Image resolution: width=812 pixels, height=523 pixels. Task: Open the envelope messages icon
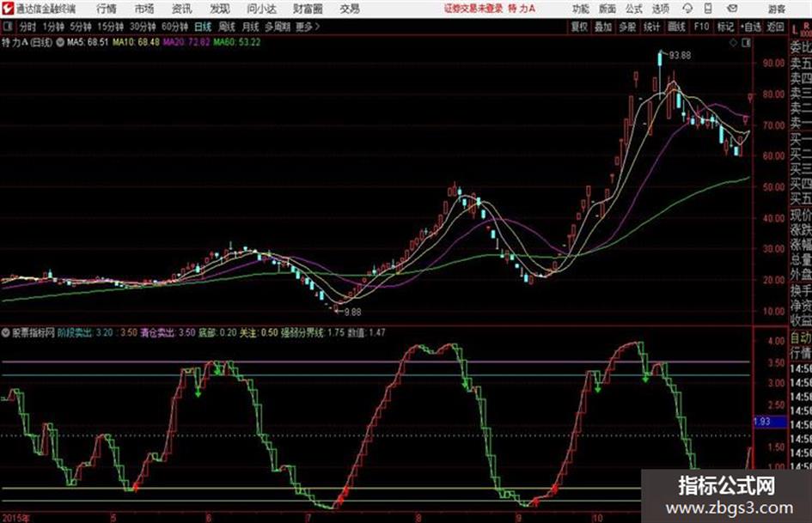732,9
